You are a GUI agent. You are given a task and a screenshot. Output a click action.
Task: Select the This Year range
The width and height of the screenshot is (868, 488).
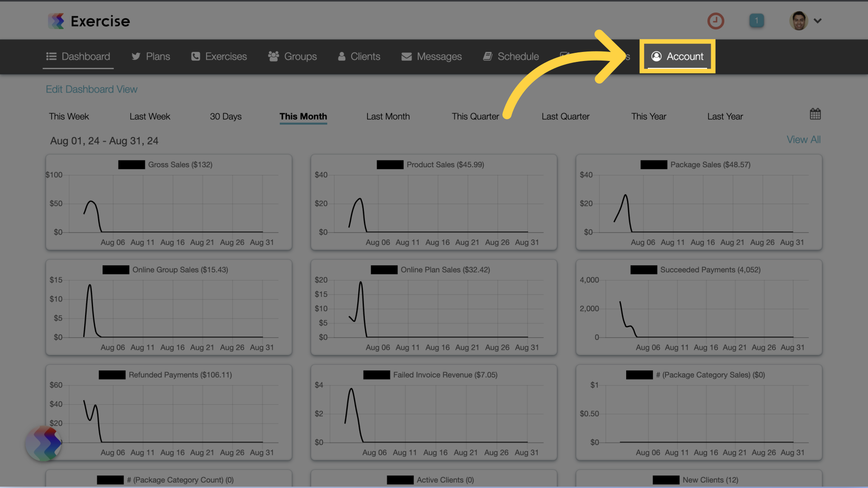(649, 117)
